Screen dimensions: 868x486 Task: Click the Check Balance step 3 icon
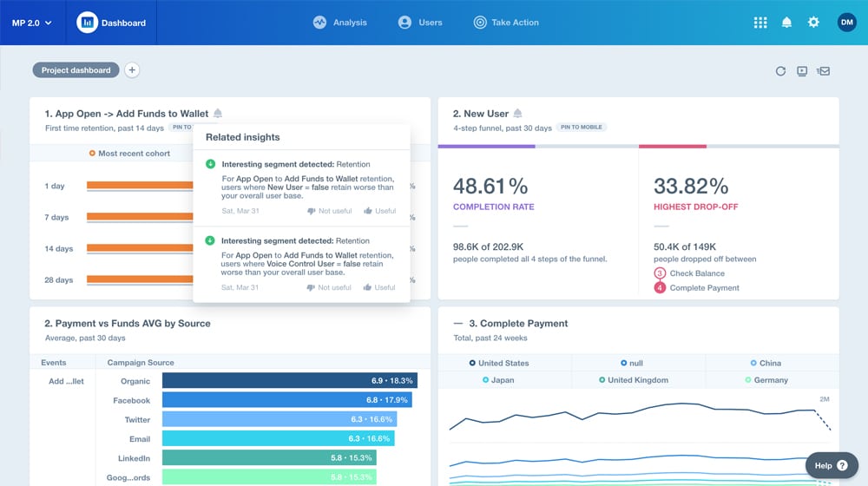(x=660, y=273)
